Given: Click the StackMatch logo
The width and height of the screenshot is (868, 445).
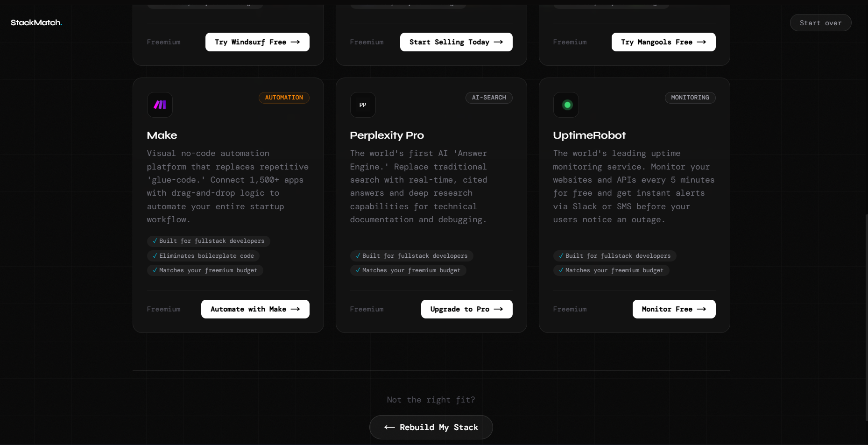Looking at the screenshot, I should (x=35, y=22).
